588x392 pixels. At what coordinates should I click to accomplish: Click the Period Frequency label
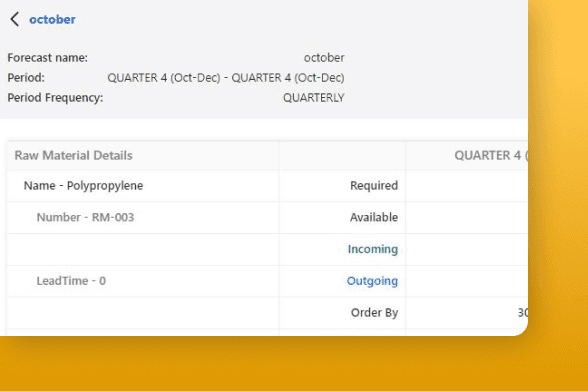pyautogui.click(x=55, y=98)
